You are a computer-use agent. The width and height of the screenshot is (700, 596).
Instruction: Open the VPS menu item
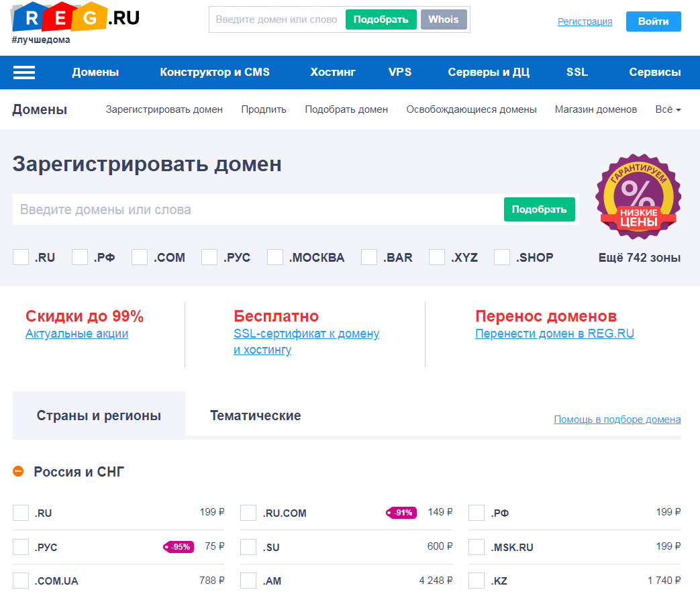coord(400,72)
